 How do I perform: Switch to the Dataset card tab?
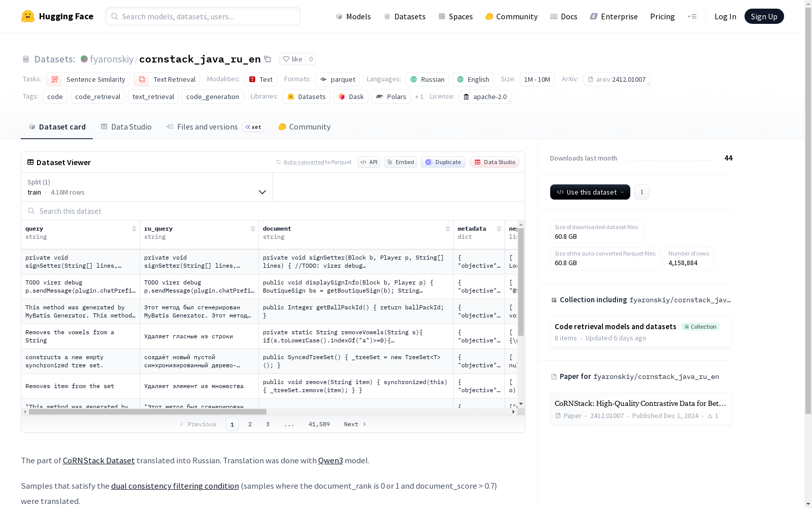(x=57, y=127)
